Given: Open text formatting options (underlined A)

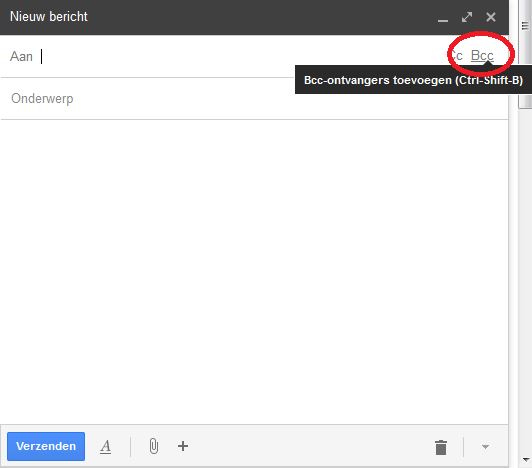Looking at the screenshot, I should pos(106,446).
